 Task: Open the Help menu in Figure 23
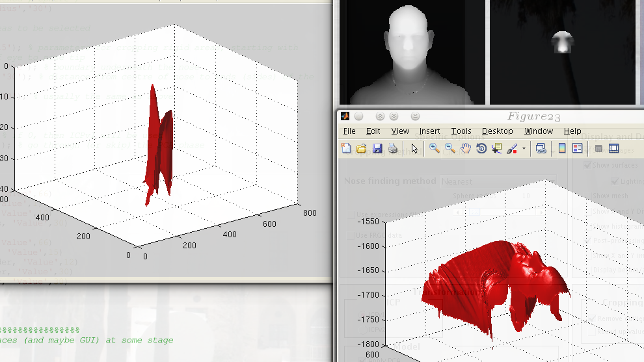point(572,131)
